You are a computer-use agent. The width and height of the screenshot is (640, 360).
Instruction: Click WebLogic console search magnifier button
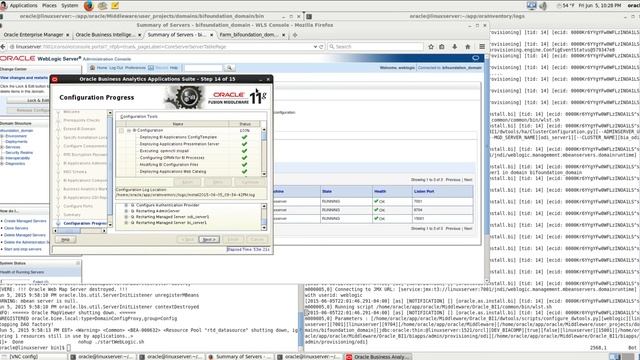click(229, 68)
